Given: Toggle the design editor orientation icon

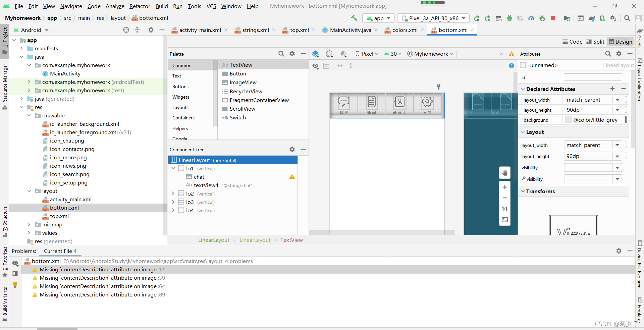Looking at the screenshot, I should pos(329,54).
